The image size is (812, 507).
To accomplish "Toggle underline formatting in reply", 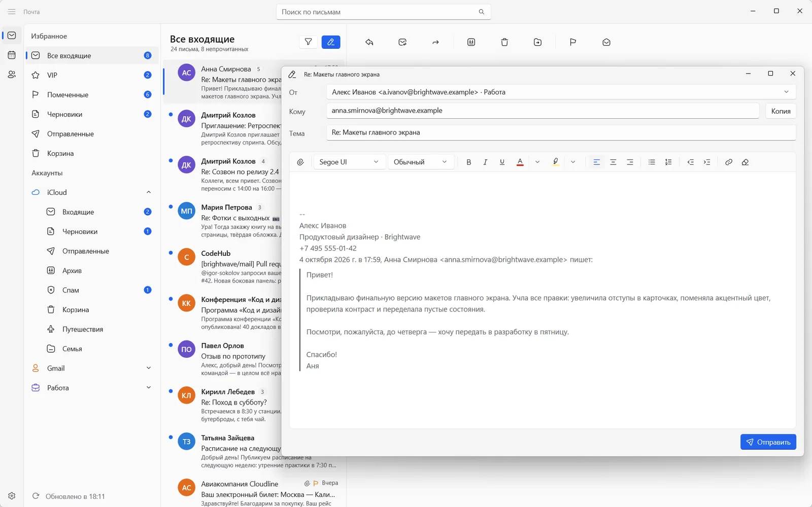I will pyautogui.click(x=502, y=162).
